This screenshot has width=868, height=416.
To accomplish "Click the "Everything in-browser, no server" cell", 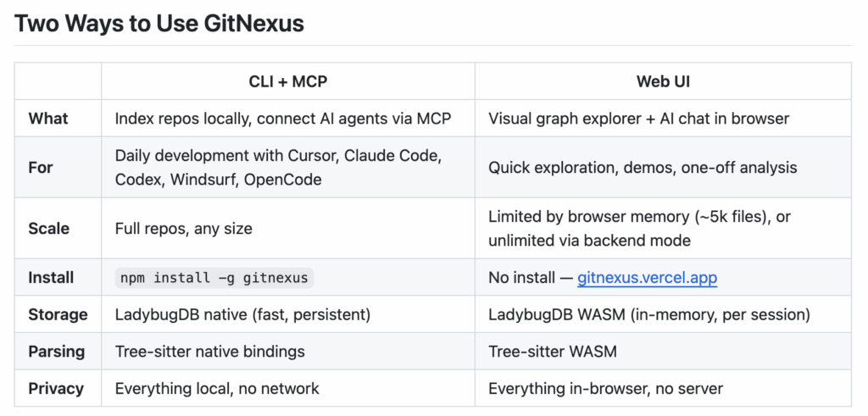I will click(x=605, y=388).
